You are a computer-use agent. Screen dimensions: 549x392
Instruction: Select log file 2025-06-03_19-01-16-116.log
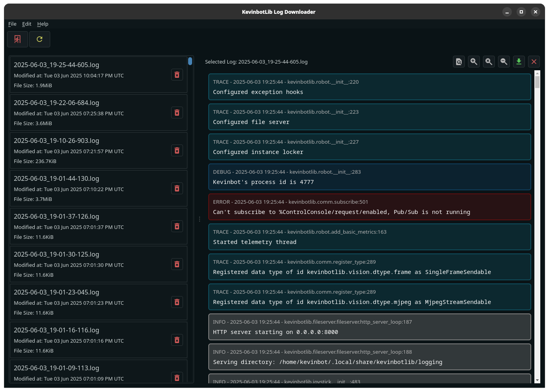click(98, 340)
